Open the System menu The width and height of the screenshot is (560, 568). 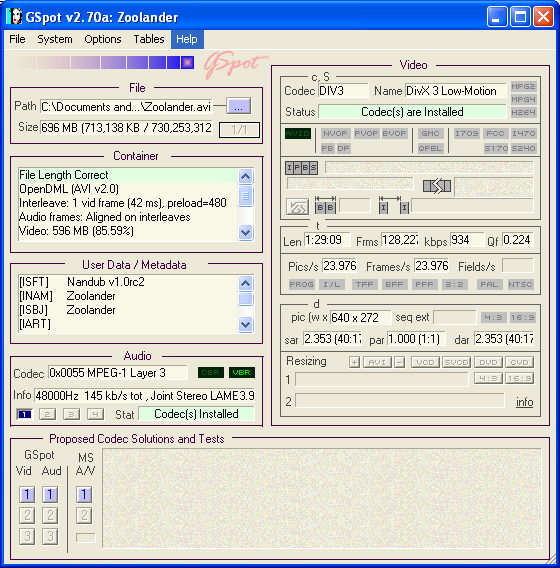pyautogui.click(x=55, y=39)
